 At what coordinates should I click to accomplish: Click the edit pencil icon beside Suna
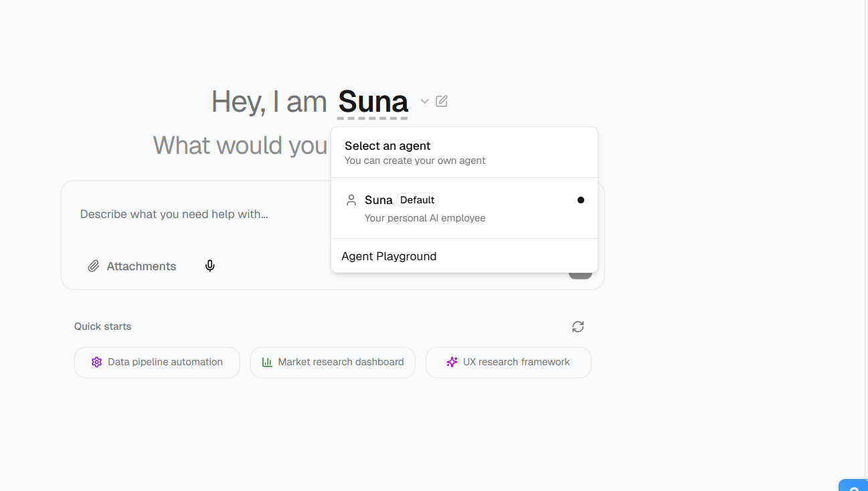coord(442,101)
